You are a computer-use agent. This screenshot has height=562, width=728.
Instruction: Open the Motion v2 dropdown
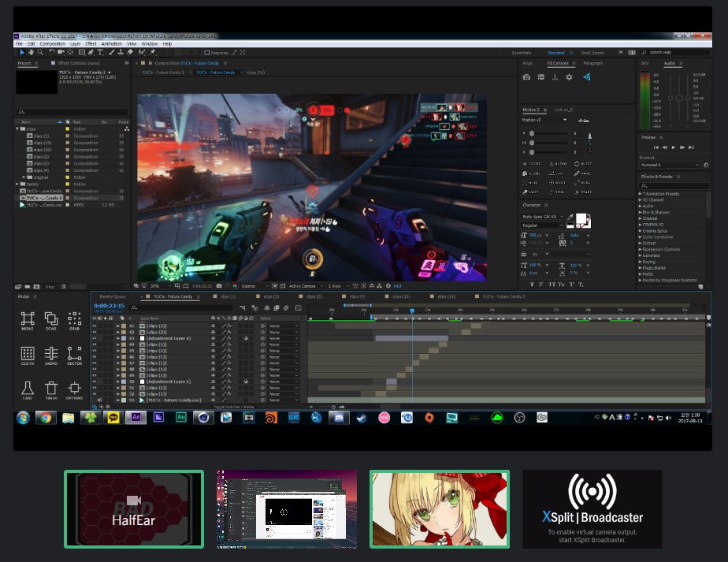tap(544, 120)
